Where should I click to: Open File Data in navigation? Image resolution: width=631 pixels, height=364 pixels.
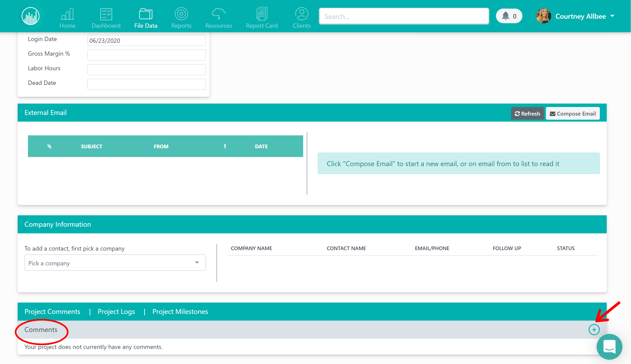[x=146, y=18]
